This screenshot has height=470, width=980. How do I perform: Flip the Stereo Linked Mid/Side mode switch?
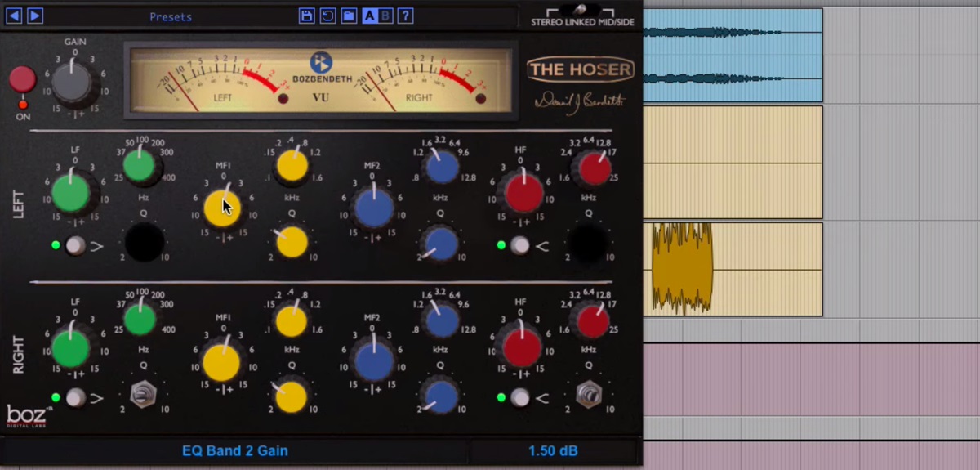[581, 10]
